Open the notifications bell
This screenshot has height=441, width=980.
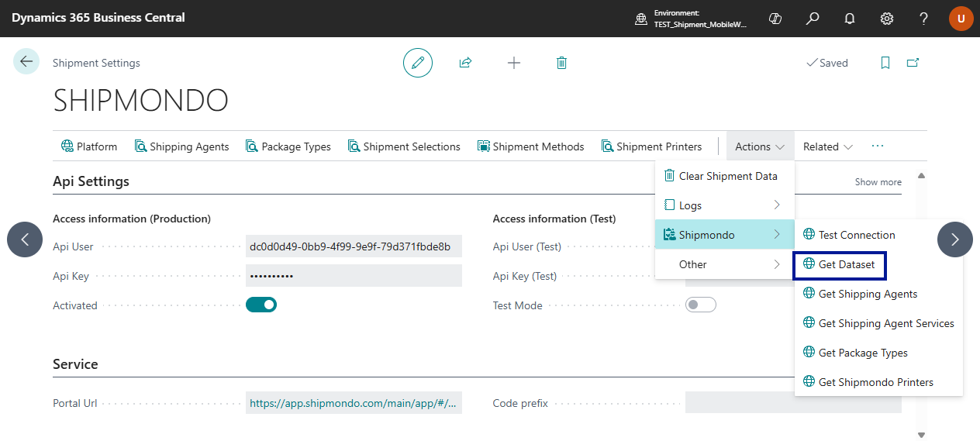[x=850, y=19]
